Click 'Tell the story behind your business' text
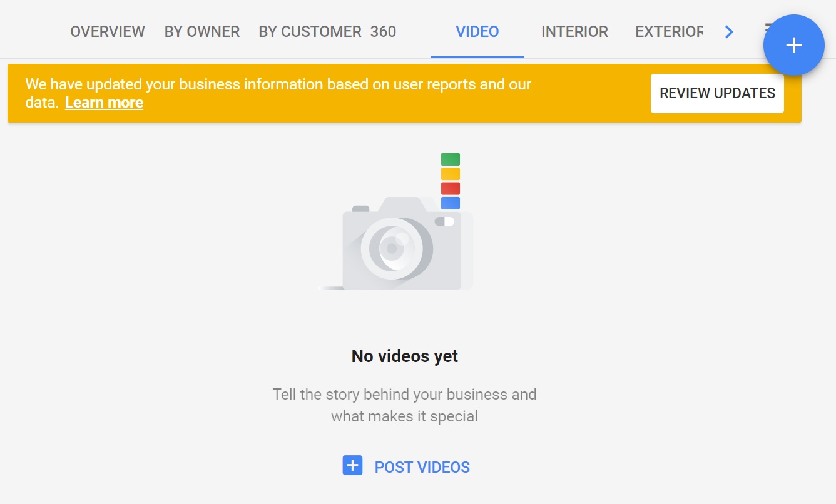Image resolution: width=836 pixels, height=504 pixels. [404, 405]
